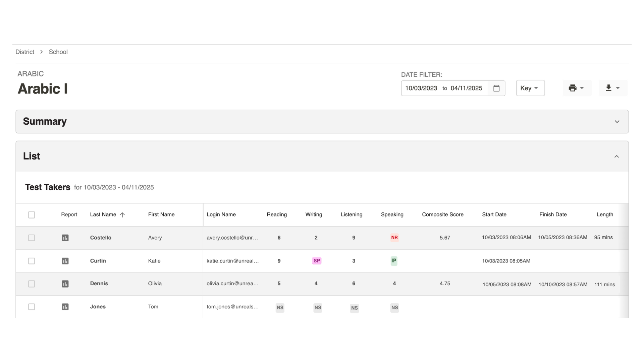Navigate to District breadcrumb
Image resolution: width=644 pixels, height=362 pixels.
click(25, 52)
